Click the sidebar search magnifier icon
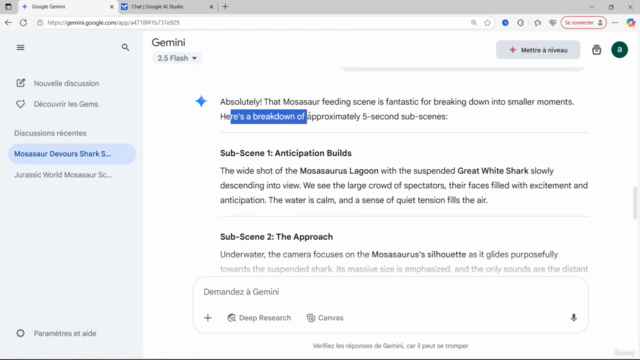Screen dimensions: 640x360 pyautogui.click(x=125, y=48)
